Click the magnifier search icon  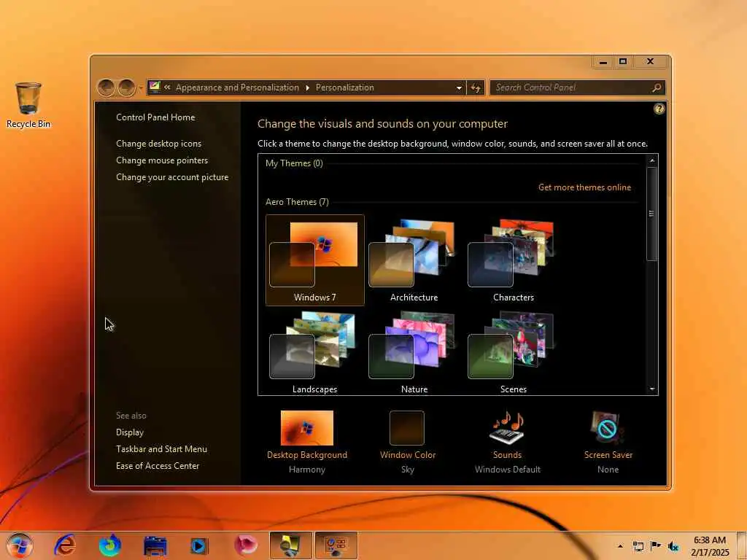[657, 87]
